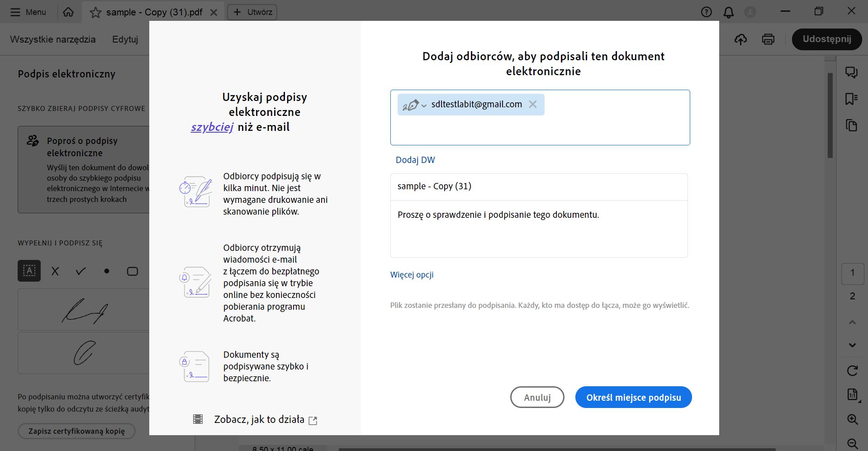868x451 pixels.
Task: Click the page 2 number
Action: (x=852, y=296)
